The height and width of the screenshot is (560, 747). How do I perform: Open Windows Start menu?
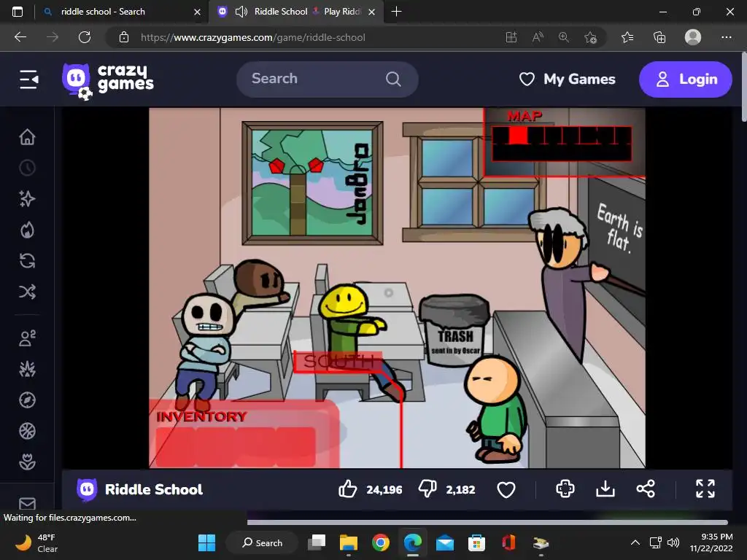(206, 542)
